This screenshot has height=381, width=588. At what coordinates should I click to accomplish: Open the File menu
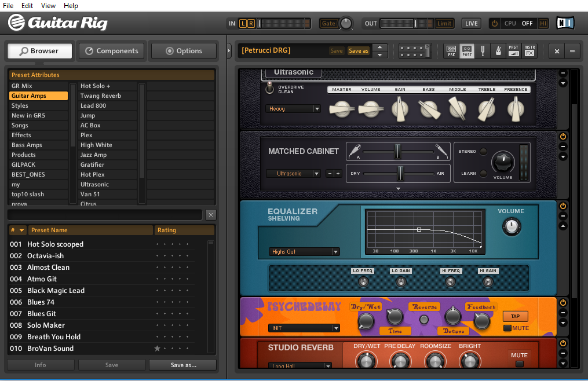8,6
